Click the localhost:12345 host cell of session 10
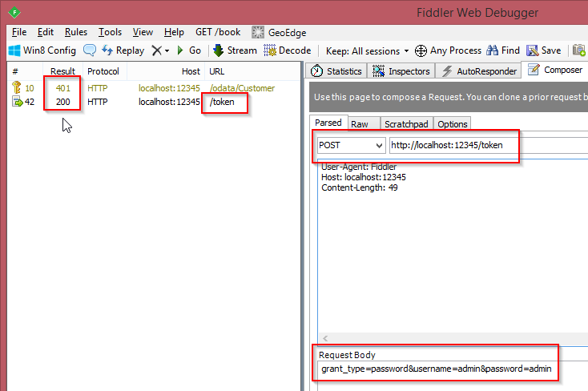Screen dimensions: 588x391 click(169, 88)
